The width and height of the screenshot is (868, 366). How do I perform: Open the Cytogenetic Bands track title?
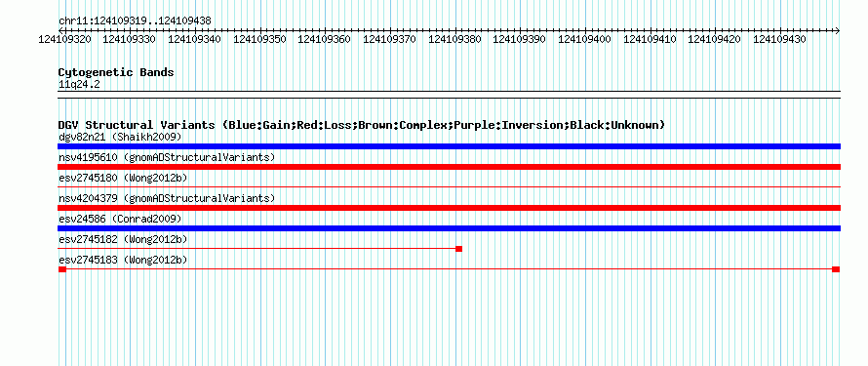click(116, 72)
